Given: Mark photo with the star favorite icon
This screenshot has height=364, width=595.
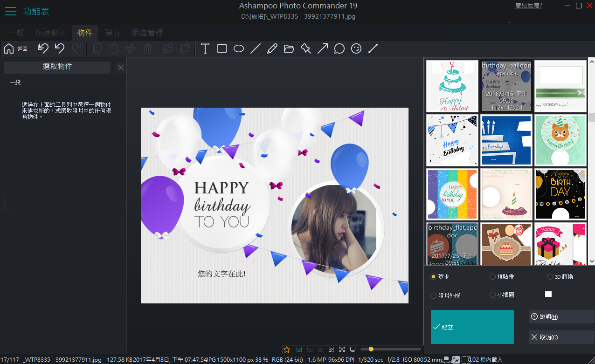Looking at the screenshot, I should (287, 349).
